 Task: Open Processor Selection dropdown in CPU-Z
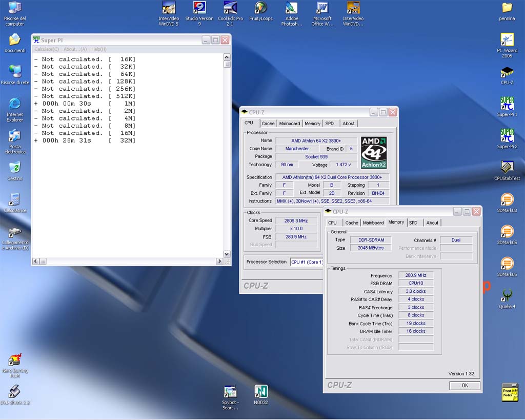click(x=307, y=262)
